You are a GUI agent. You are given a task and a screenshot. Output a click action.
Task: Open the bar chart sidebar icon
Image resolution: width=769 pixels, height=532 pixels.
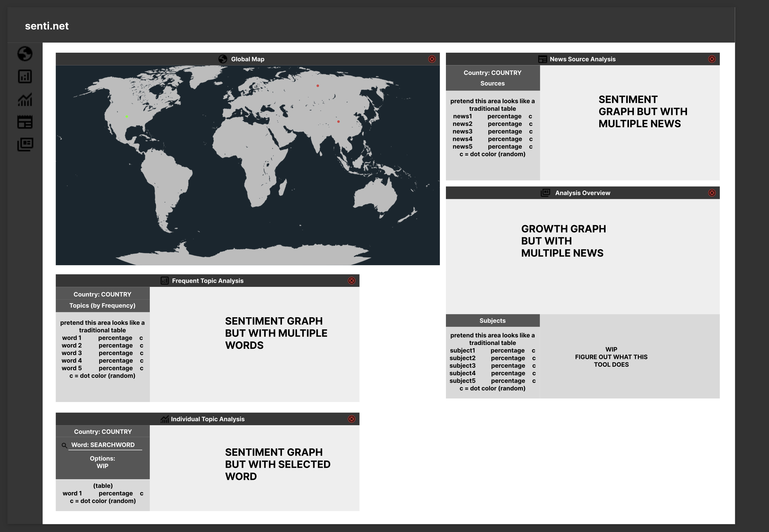[25, 76]
